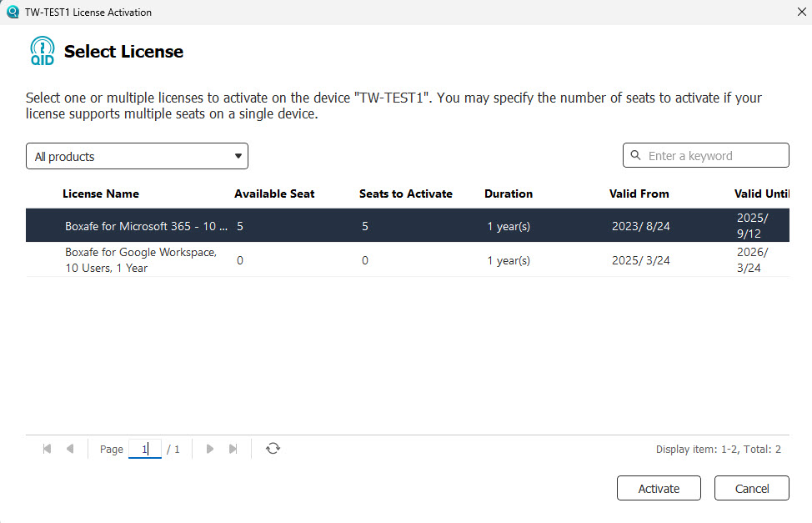Jump to the last page
This screenshot has height=523, width=812.
click(233, 449)
